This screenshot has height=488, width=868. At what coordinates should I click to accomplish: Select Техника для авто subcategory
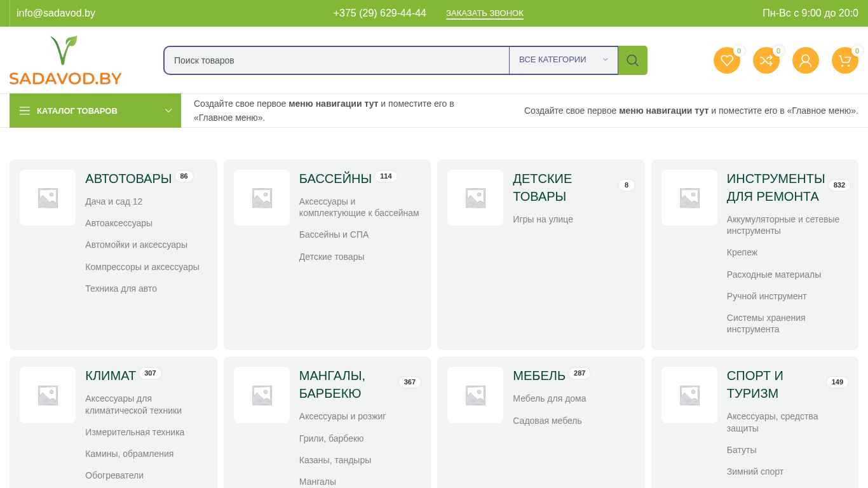point(121,288)
